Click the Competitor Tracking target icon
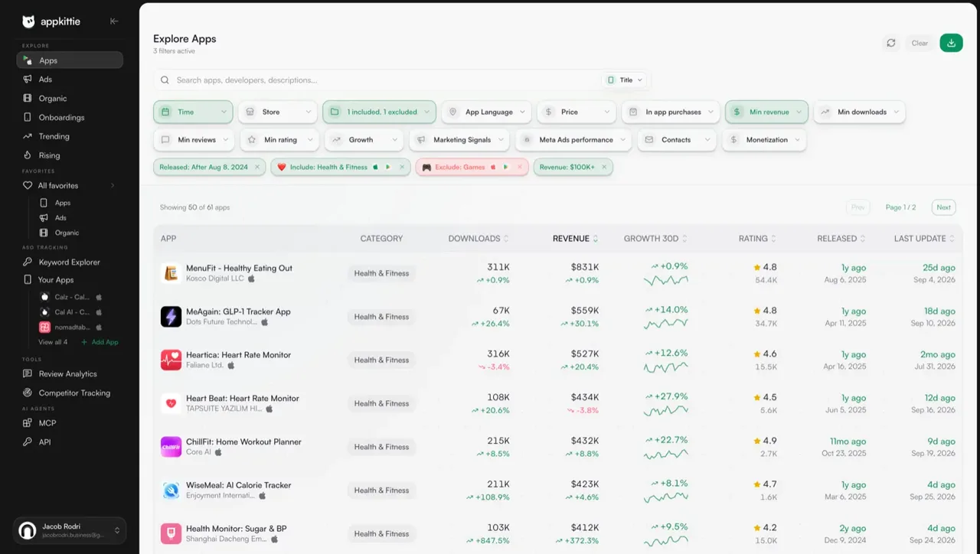Screen dimensions: 980x554 pos(28,393)
